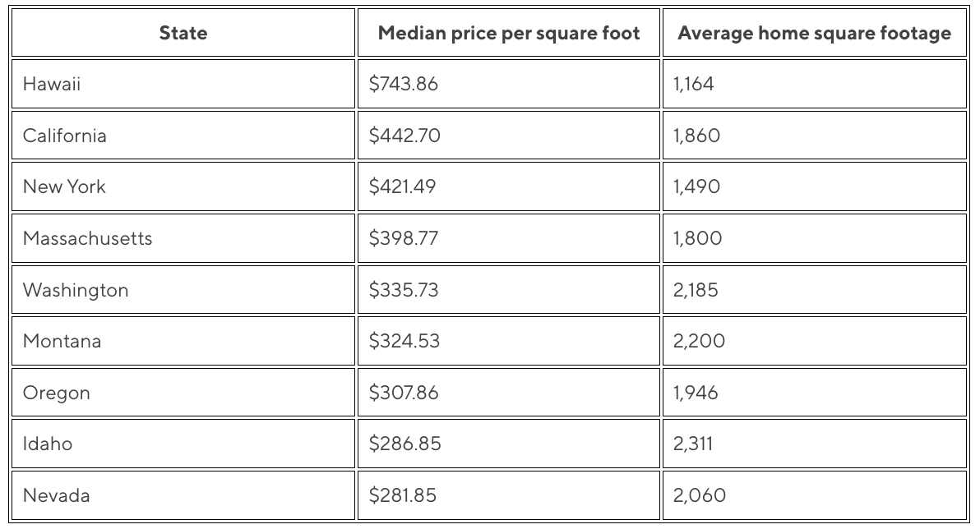Screen dimensions: 980x529
Task: Click the Nevada state cell
Action: pos(183,495)
